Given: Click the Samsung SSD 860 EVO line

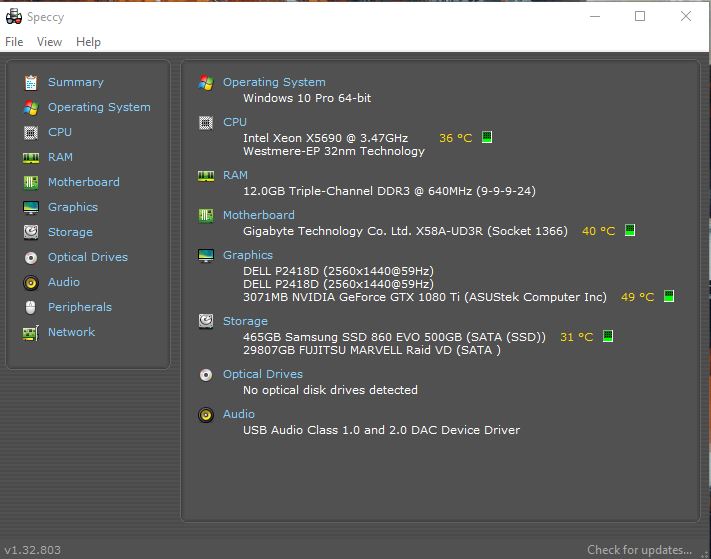Looking at the screenshot, I should click(x=394, y=337).
